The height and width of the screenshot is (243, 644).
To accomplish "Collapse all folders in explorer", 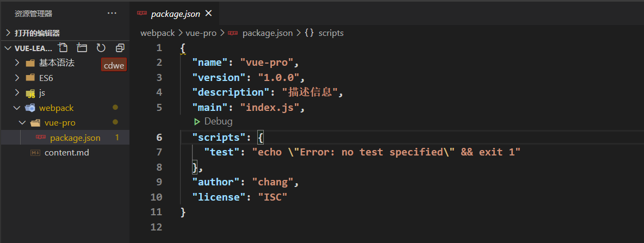I will 120,48.
